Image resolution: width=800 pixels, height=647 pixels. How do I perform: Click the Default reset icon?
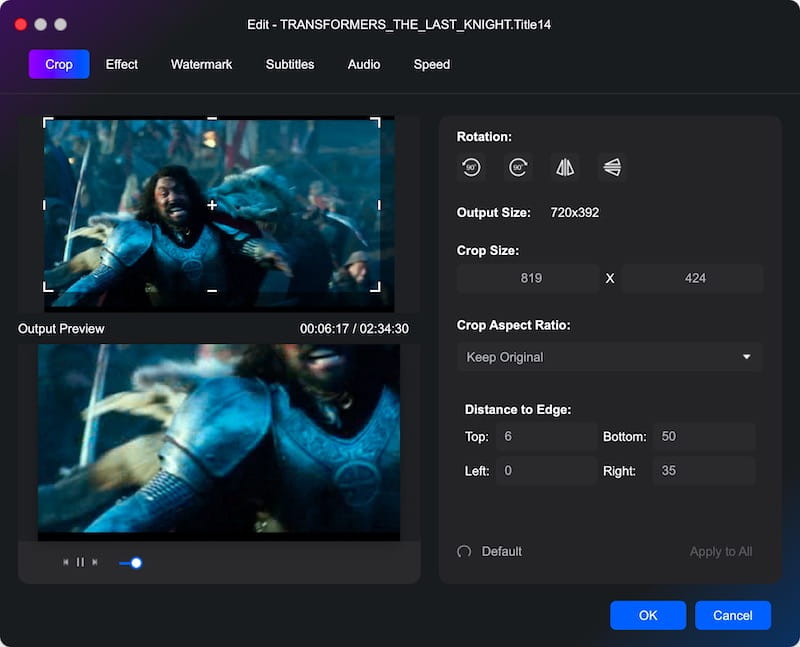tap(464, 552)
